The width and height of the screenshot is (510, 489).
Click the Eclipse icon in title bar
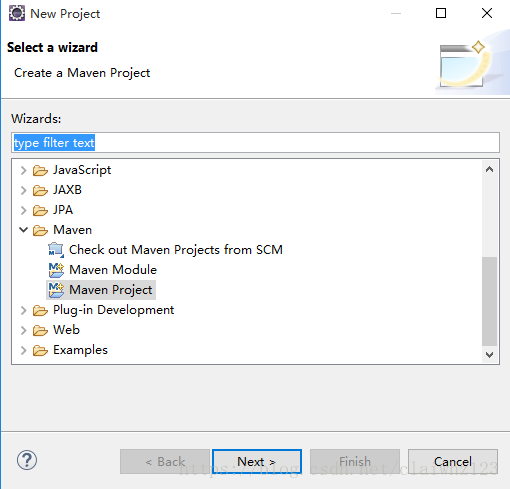click(17, 13)
